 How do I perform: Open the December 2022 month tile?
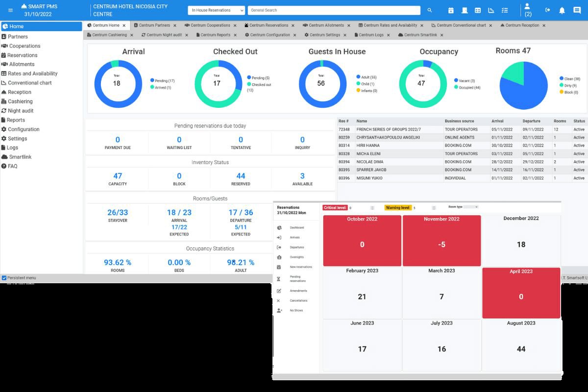(521, 240)
